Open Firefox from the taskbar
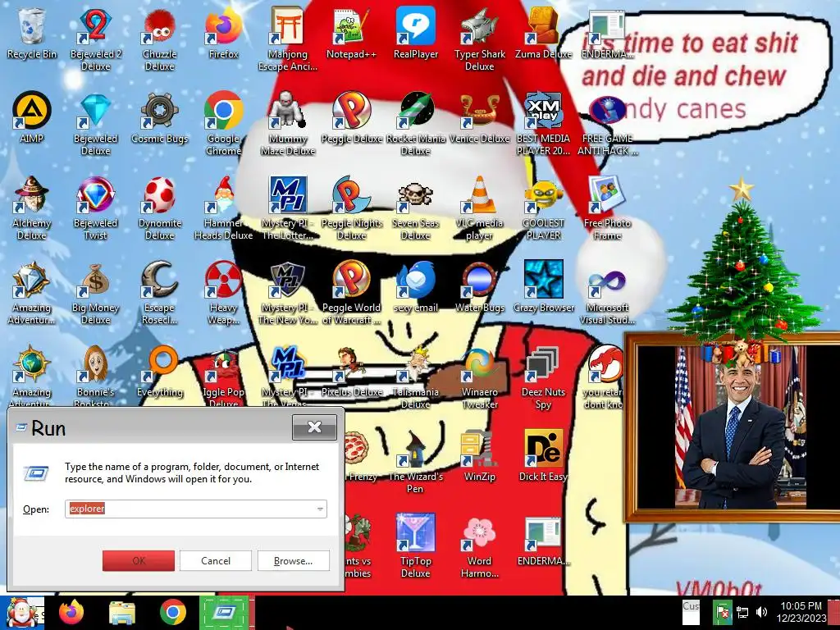840x630 pixels. (x=71, y=613)
